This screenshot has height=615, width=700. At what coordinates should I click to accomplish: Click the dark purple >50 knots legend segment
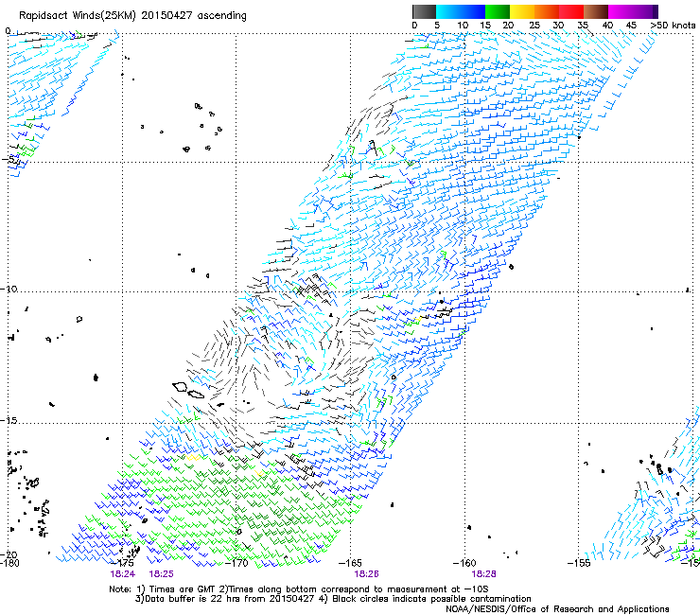click(656, 11)
